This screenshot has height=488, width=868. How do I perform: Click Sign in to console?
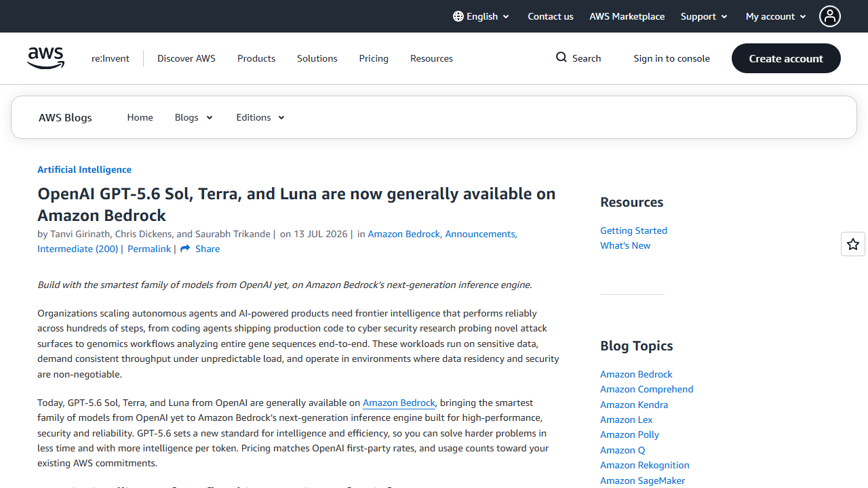click(x=671, y=58)
